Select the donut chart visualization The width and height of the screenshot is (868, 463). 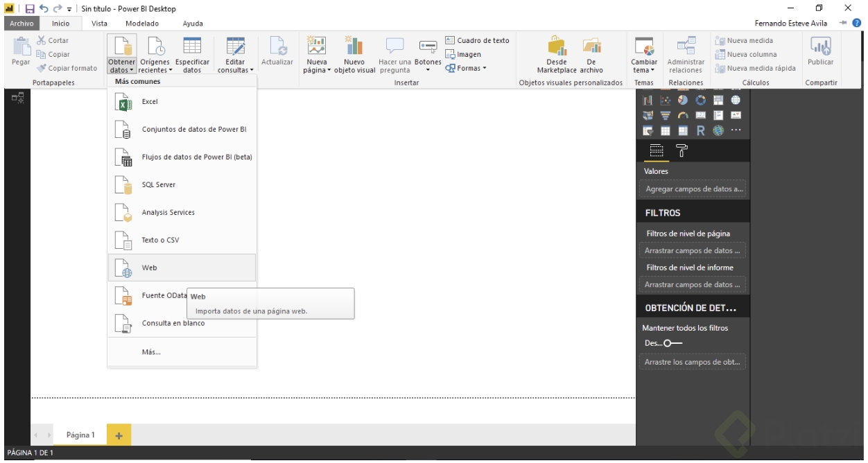700,100
